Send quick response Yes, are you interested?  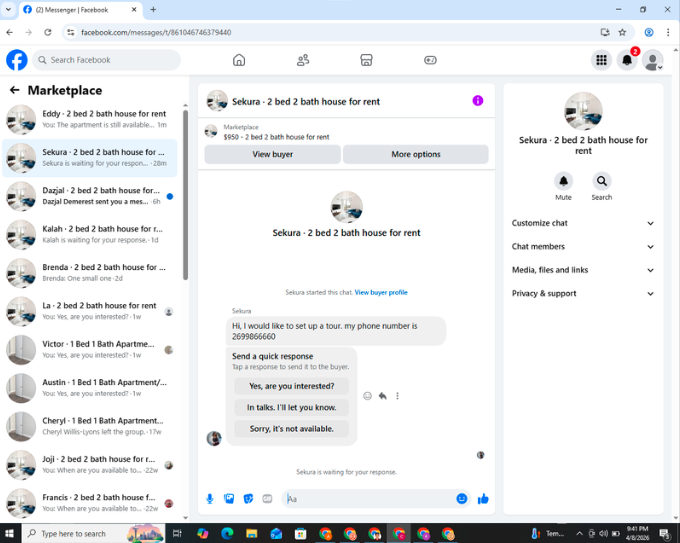coord(291,386)
